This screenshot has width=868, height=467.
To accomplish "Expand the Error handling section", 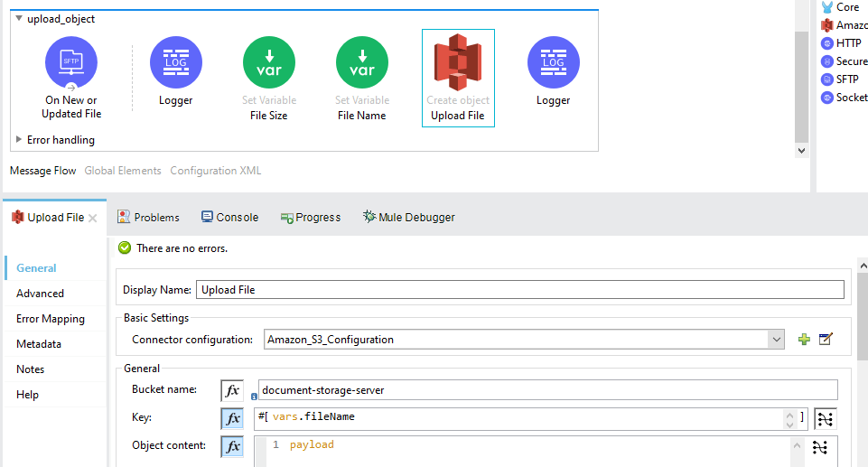I will 19,139.
